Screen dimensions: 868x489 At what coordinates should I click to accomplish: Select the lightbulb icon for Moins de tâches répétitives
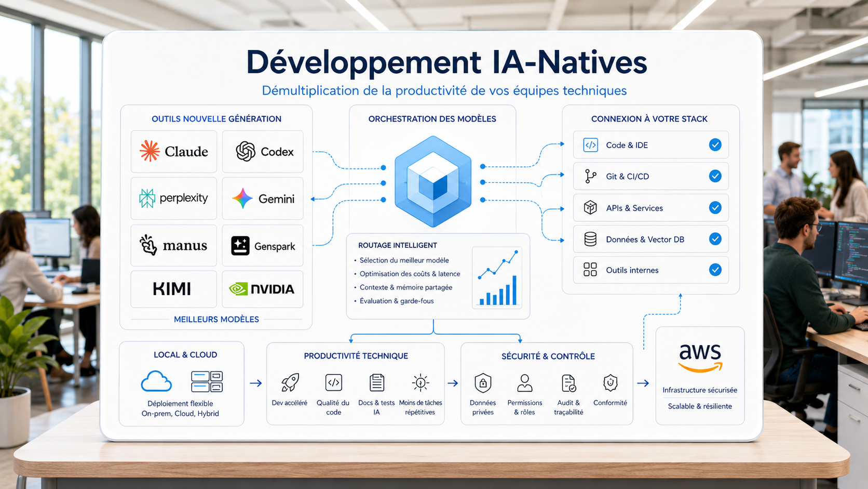click(x=421, y=383)
